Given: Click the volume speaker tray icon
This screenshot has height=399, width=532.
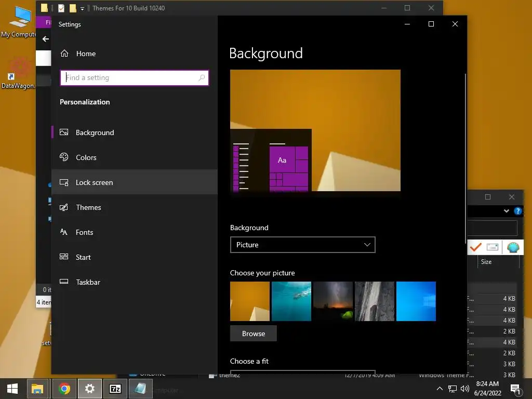Looking at the screenshot, I should click(465, 389).
